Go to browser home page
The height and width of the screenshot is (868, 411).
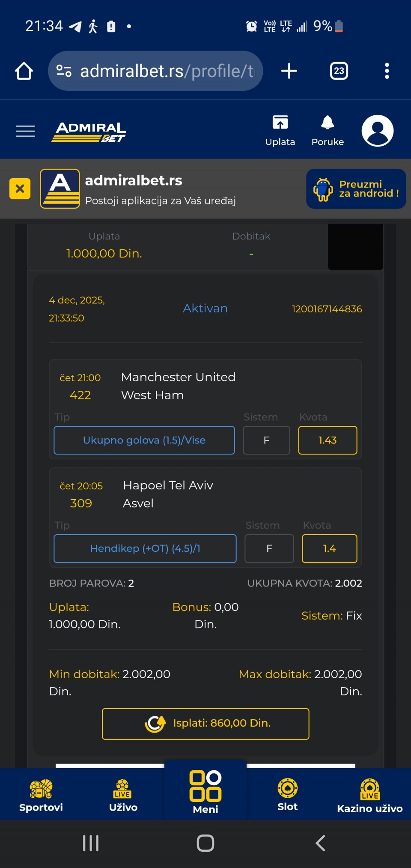pos(24,71)
